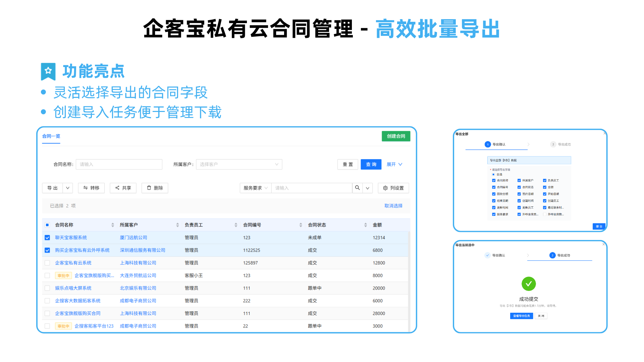The height and width of the screenshot is (362, 644).
Task: Click the 转移 transfer icon button
Action: 91,188
